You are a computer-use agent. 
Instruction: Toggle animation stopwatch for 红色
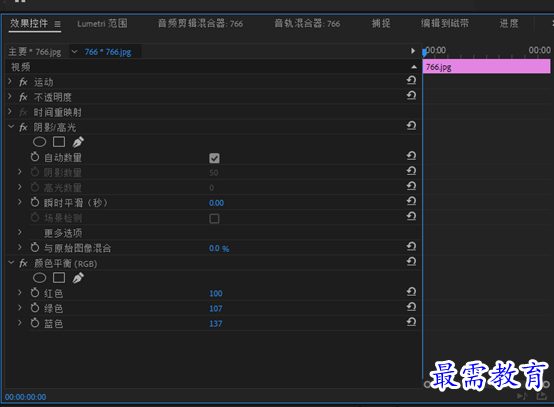pyautogui.click(x=35, y=293)
